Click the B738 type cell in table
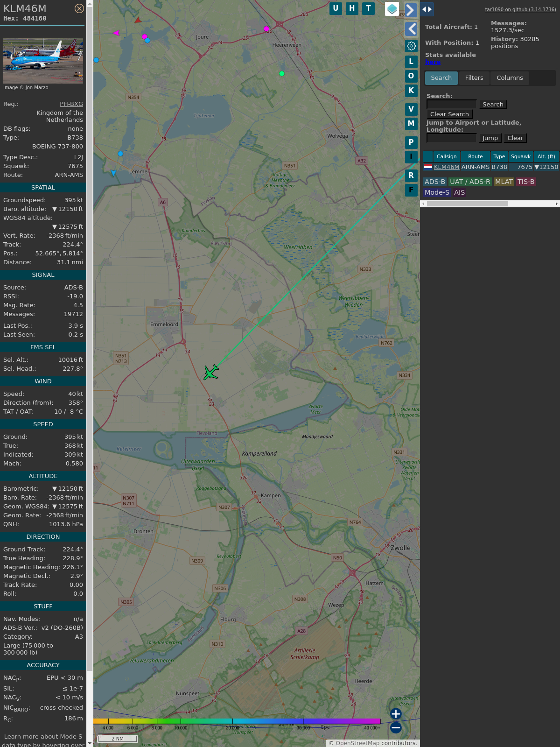 click(x=499, y=167)
